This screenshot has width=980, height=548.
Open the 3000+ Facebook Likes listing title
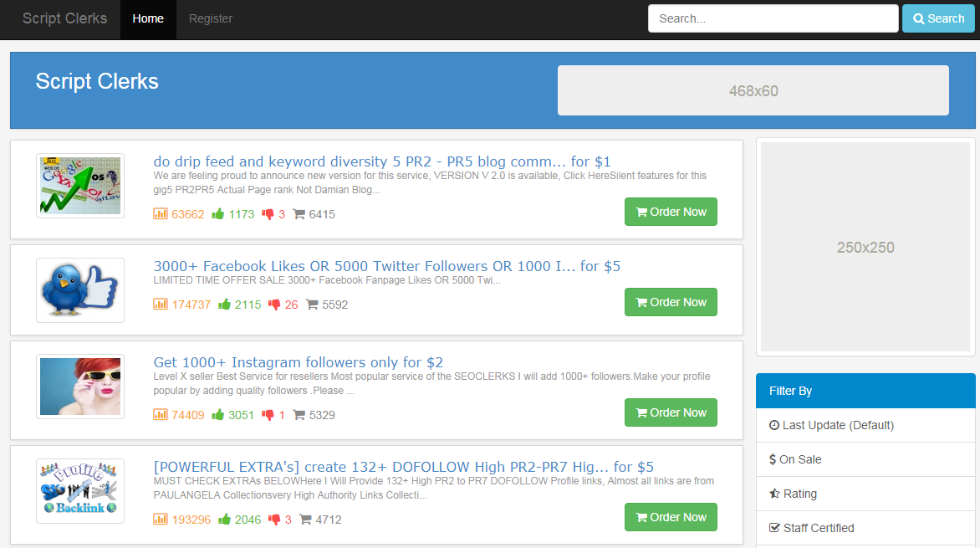[x=386, y=266]
